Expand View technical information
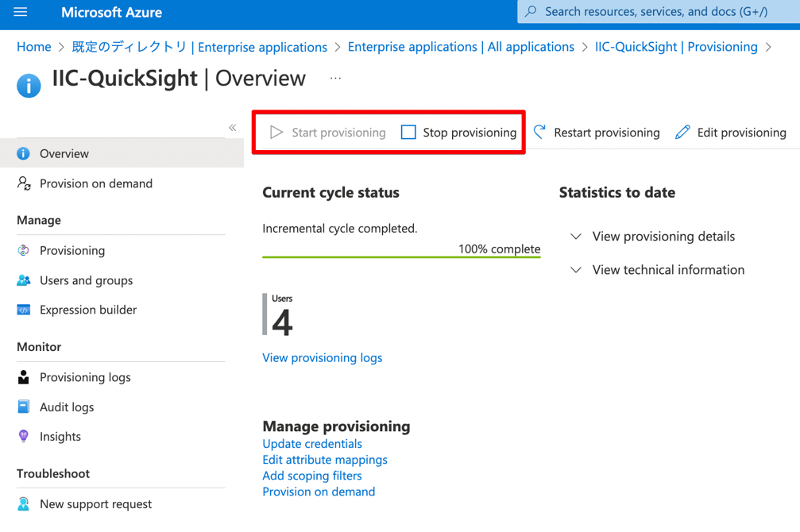Viewport: 800px width, 532px height. [668, 270]
